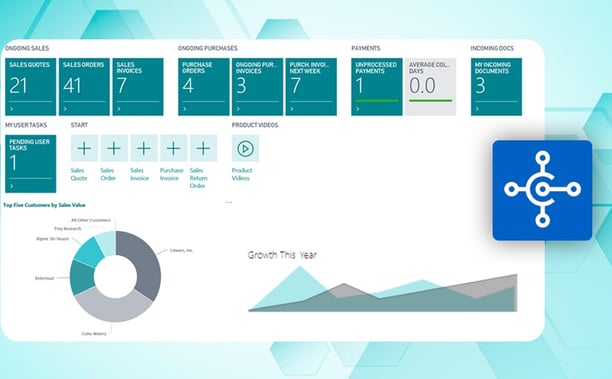
Task: Click the plus icon above Purchase Invoice
Action: [174, 148]
